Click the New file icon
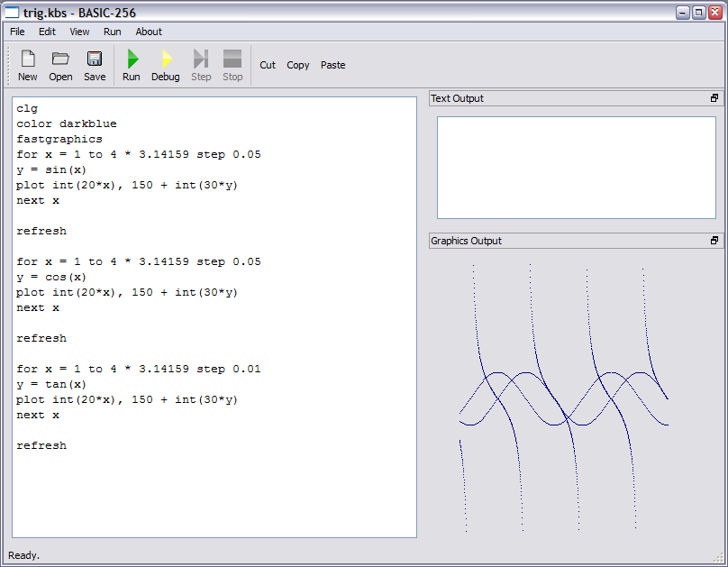This screenshot has width=728, height=567. (27, 65)
